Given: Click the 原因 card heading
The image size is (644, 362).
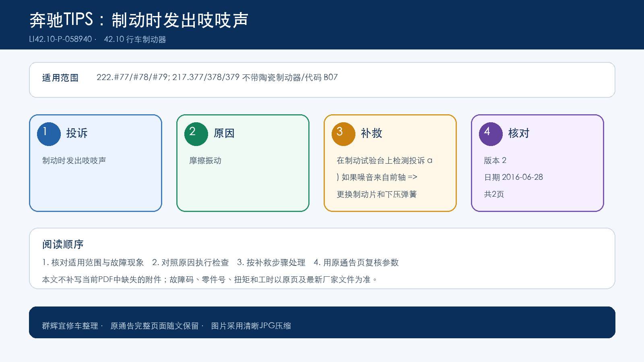Looking at the screenshot, I should (224, 133).
